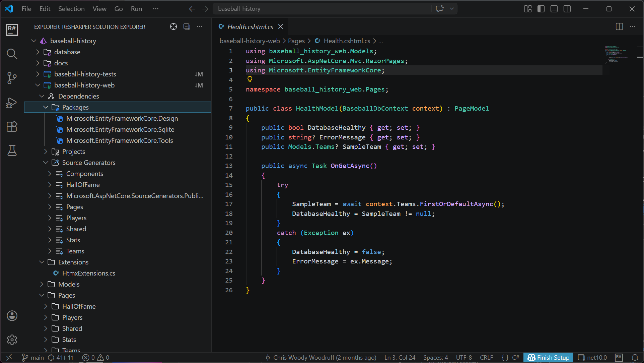Open the Search view in activity bar

coord(12,54)
